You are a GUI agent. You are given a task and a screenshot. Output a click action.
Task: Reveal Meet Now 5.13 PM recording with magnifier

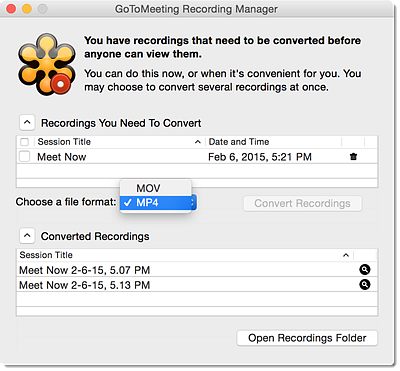(x=365, y=284)
